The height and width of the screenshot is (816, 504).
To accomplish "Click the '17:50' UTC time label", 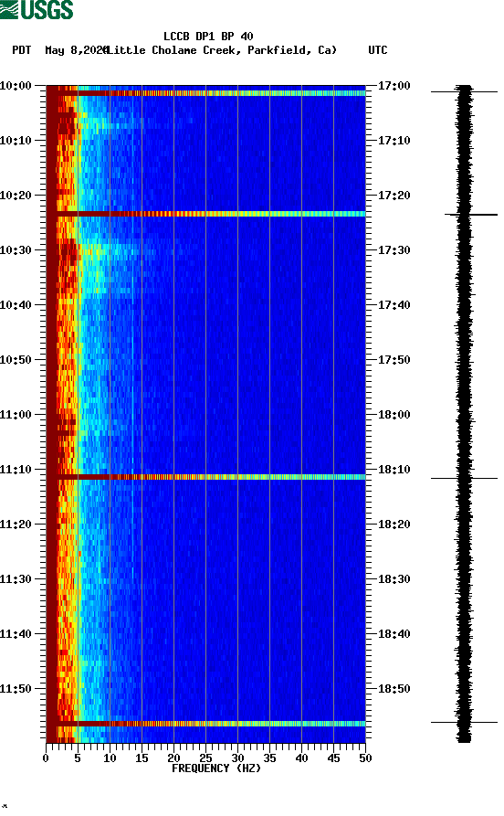I will (x=394, y=360).
